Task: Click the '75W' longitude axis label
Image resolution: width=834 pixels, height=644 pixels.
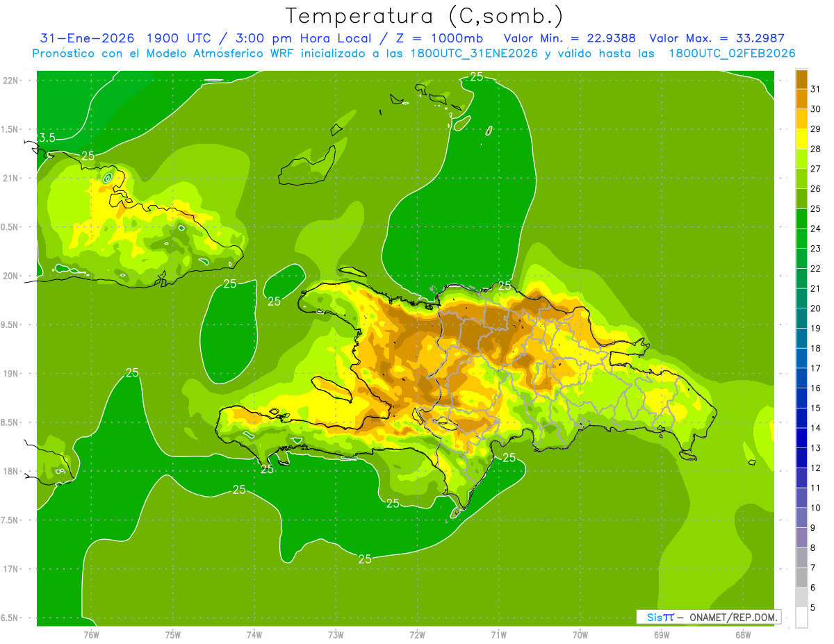Action: click(173, 635)
